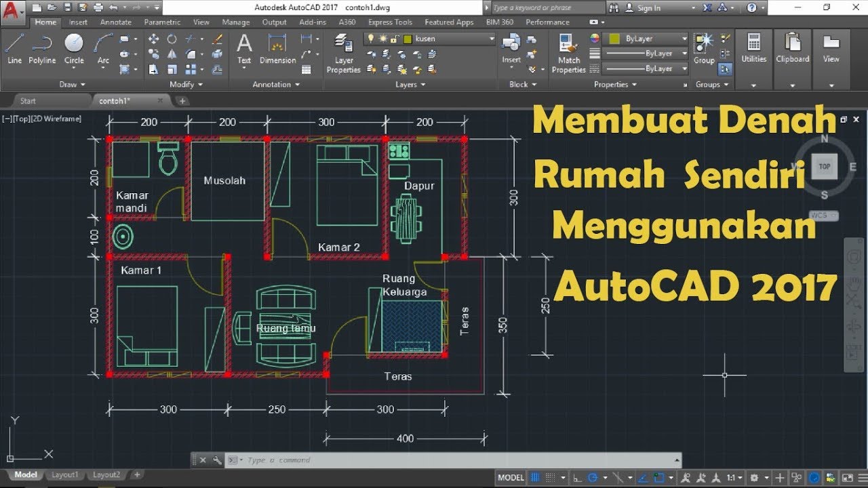
Task: Switch to the Insert ribbon tab
Action: tap(78, 22)
